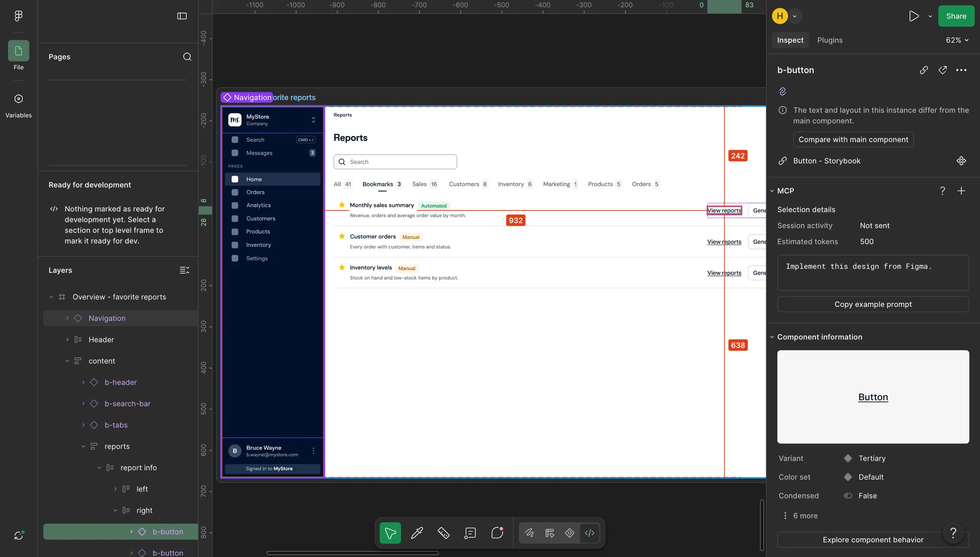Select the Sales tab in design
Screen dimensions: 980x557
click(x=425, y=184)
